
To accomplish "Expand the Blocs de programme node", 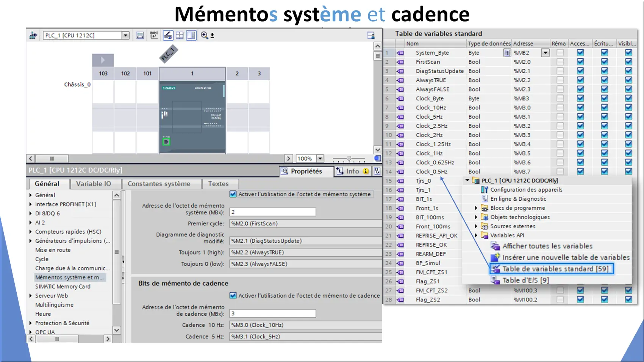I will [476, 208].
